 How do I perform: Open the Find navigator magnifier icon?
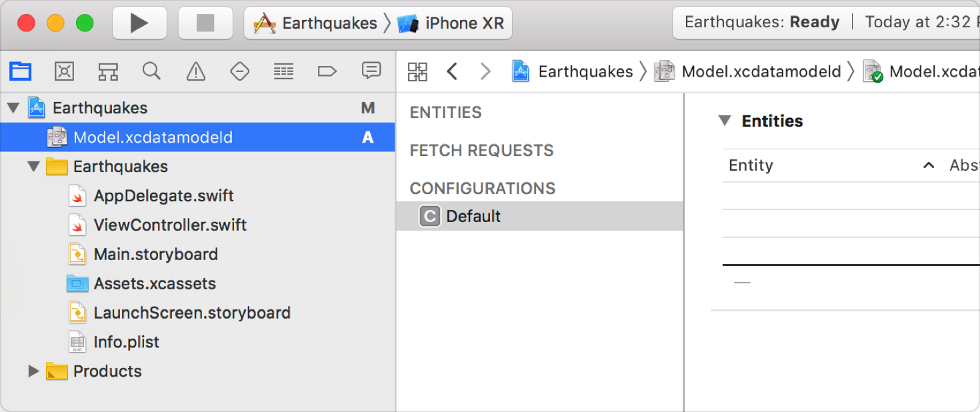point(152,71)
